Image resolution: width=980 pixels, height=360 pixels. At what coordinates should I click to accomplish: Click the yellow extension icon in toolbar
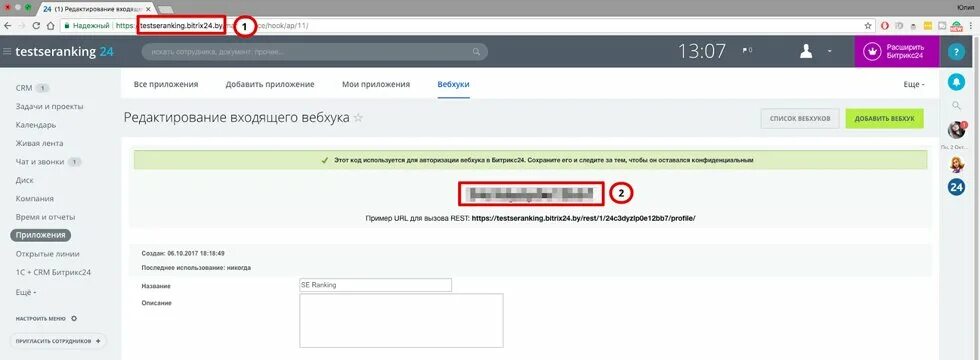coord(928,26)
